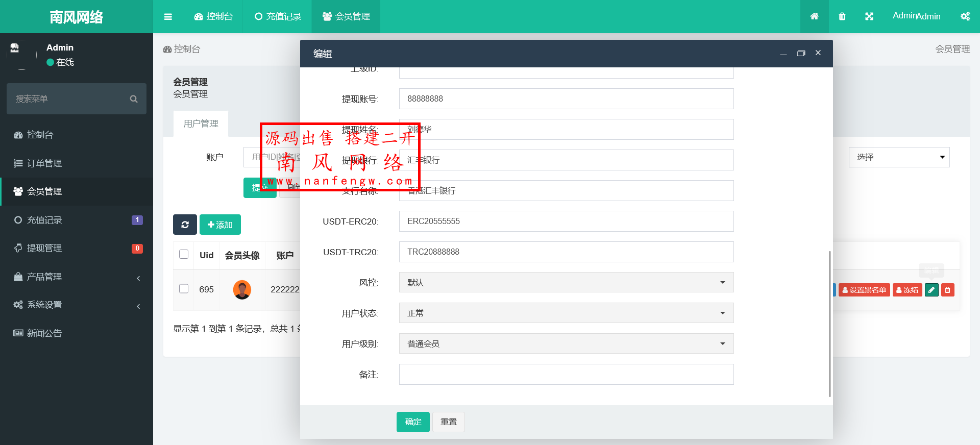The height and width of the screenshot is (445, 980).
Task: Click the 提现管理 badge showing 0
Action: click(x=137, y=248)
